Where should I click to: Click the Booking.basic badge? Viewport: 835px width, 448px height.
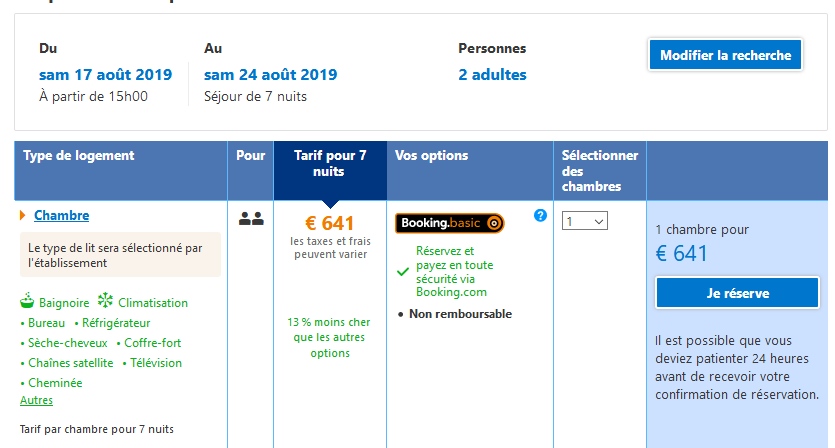[x=449, y=223]
